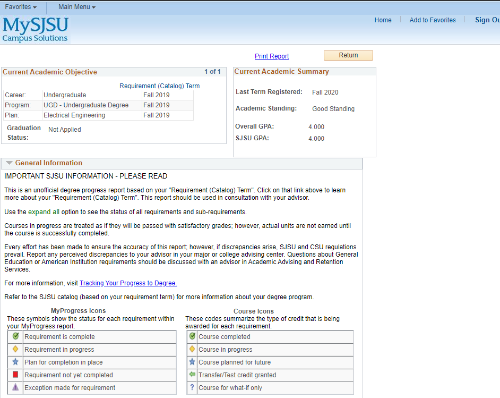Screen dimensions: 500x398
Task: Open the Main Menu dropdown
Action: [x=77, y=7]
